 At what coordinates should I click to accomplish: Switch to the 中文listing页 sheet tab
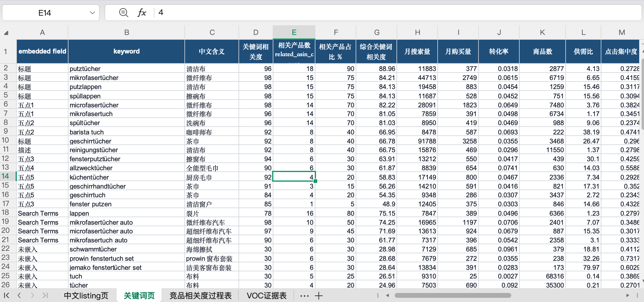tap(86, 296)
